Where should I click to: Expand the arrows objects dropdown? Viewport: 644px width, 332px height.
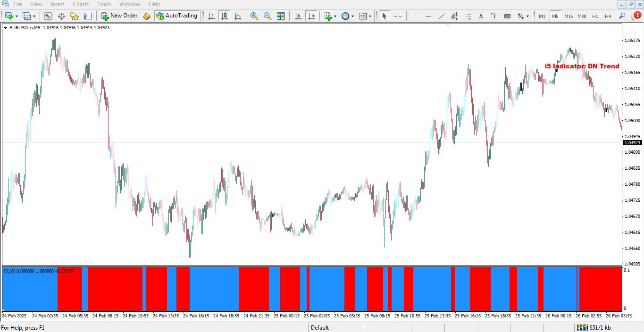click(527, 17)
